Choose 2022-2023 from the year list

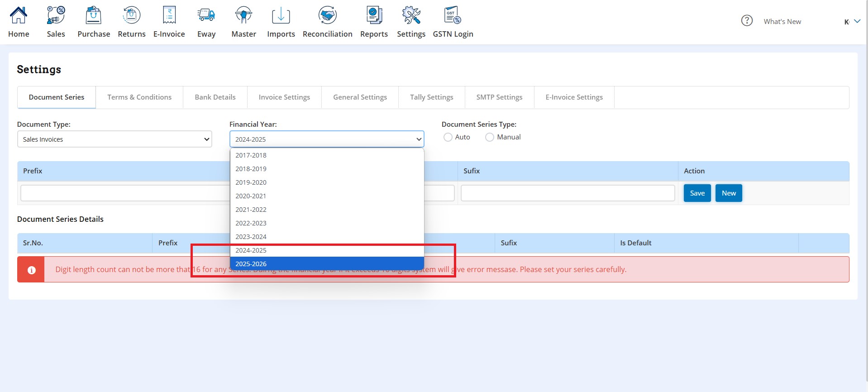327,223
